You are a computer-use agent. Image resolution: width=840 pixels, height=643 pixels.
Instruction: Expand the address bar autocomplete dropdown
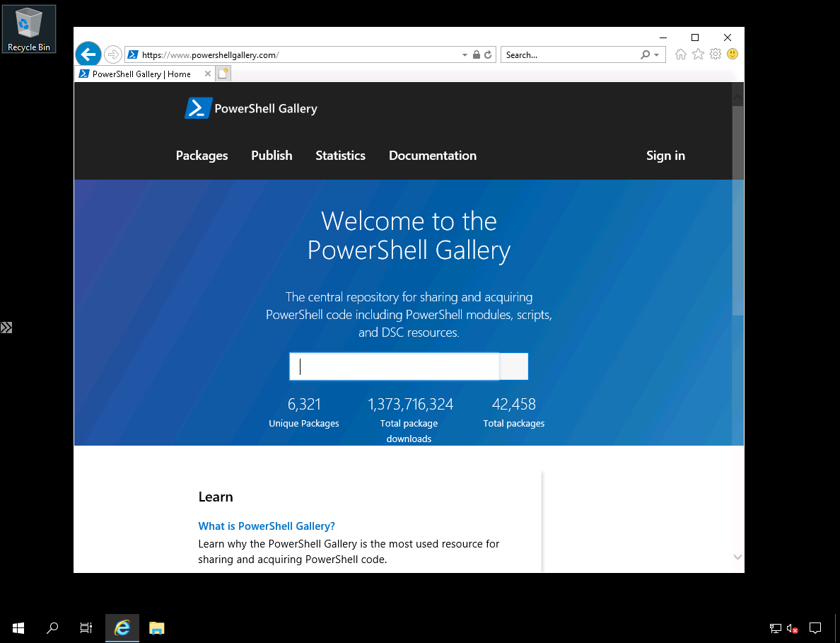coord(465,54)
